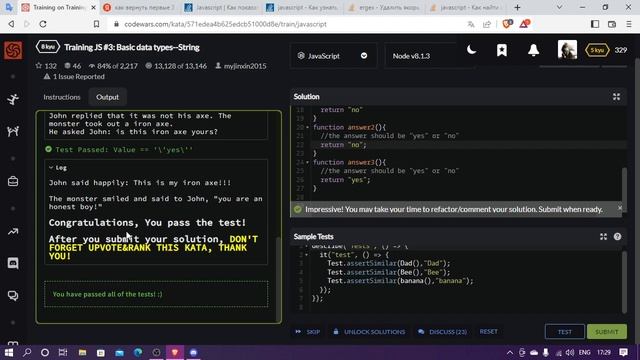Click the browser bookmark page icon
The image size is (640, 360).
coord(96,24)
